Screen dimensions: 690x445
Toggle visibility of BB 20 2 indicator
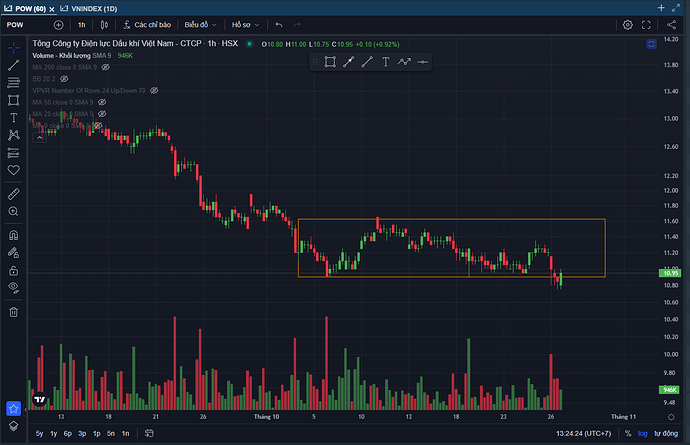coord(64,78)
